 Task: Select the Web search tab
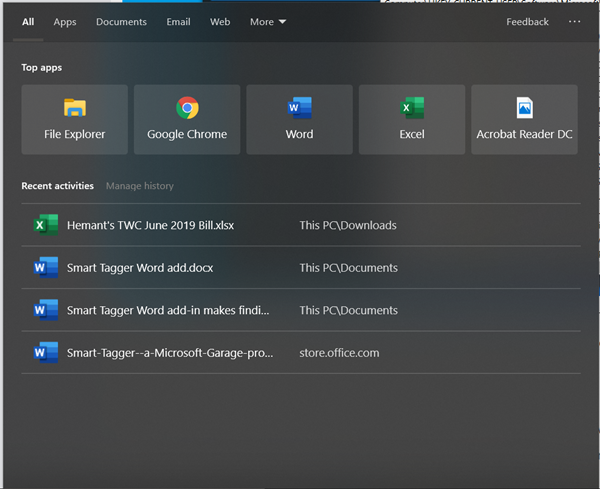point(220,22)
